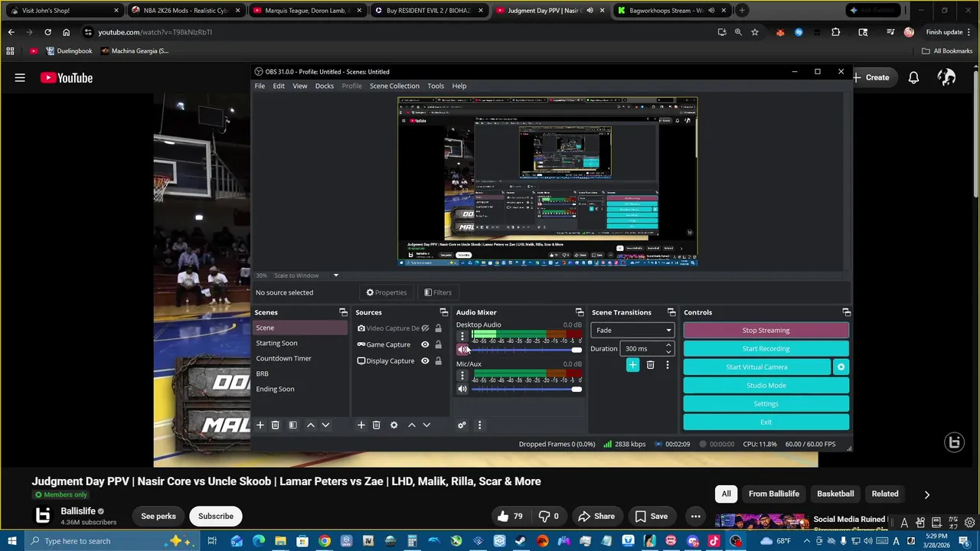Image resolution: width=980 pixels, height=551 pixels.
Task: Click Windows taskbar search box
Action: [110, 541]
